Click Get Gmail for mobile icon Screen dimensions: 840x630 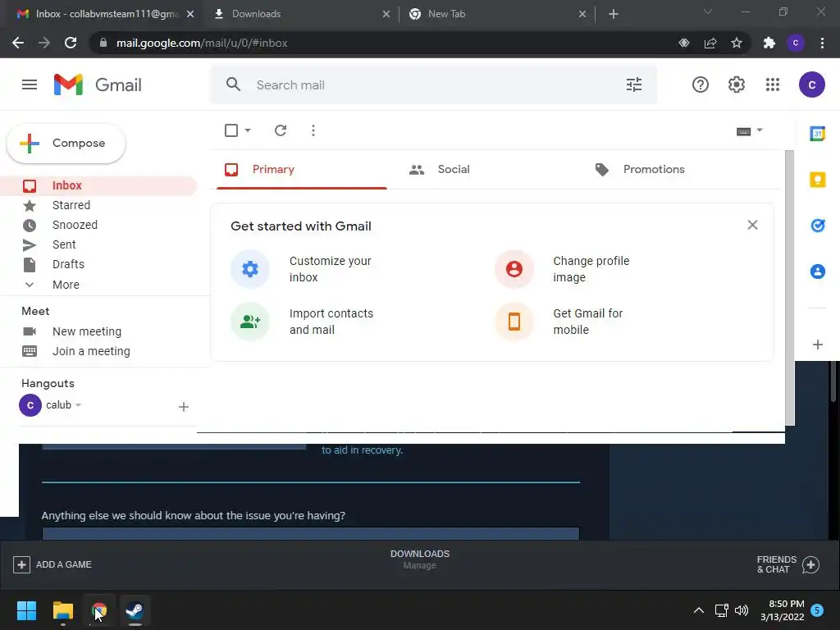514,322
